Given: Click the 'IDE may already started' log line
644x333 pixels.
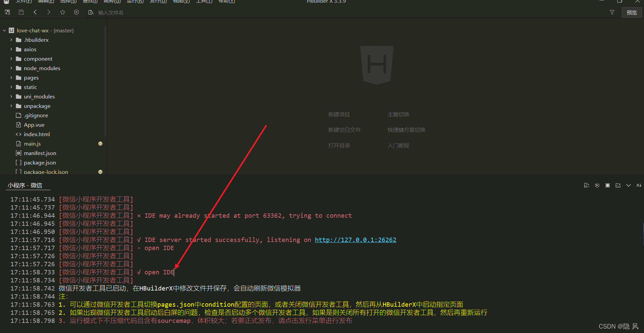Looking at the screenshot, I should click(181, 216).
